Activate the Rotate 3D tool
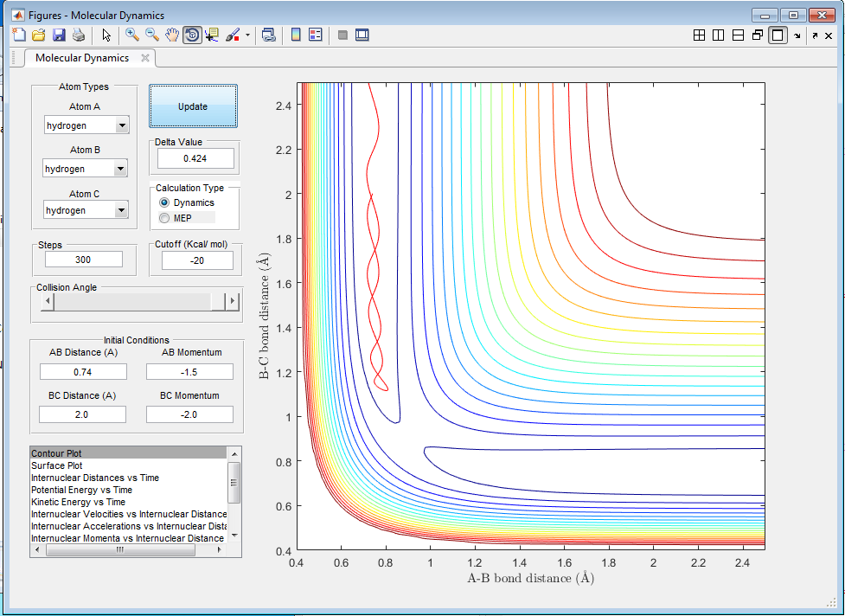 click(192, 35)
